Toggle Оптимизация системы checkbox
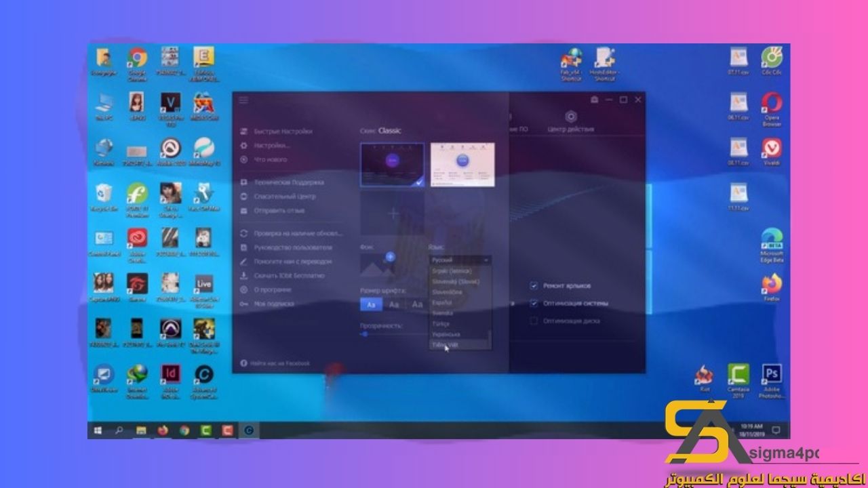 [534, 303]
